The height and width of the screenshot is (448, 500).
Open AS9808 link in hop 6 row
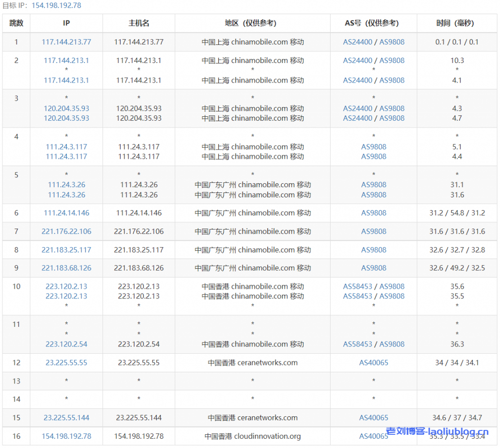pyautogui.click(x=374, y=213)
